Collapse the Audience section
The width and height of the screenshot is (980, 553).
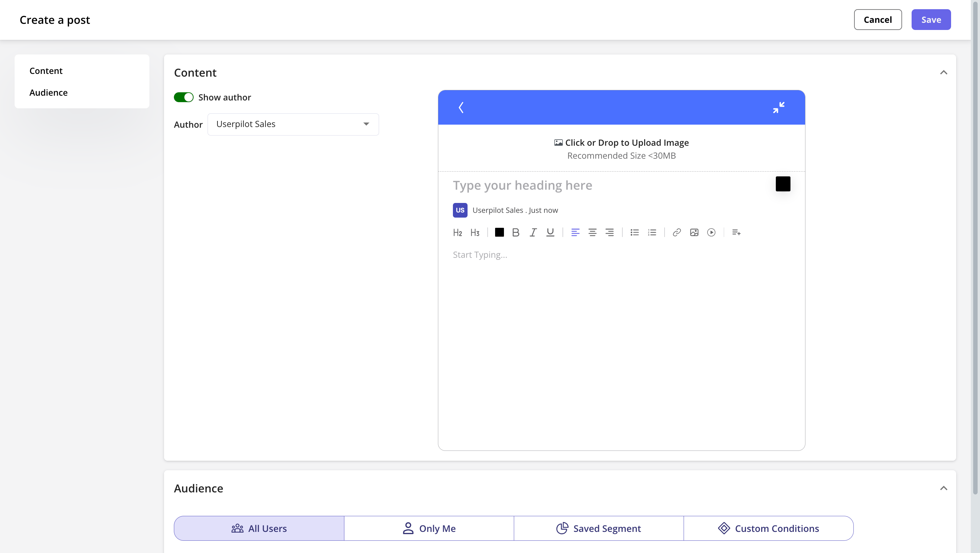point(944,488)
